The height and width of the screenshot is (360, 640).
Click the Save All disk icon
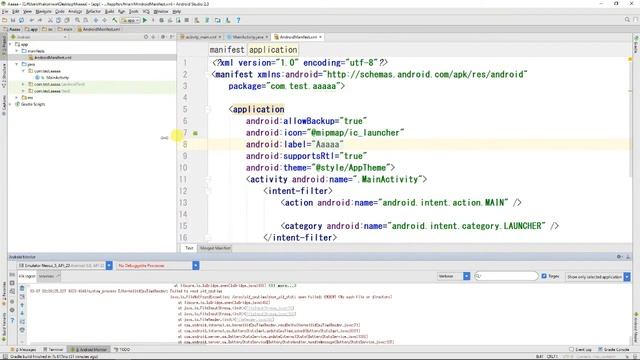pyautogui.click(x=13, y=20)
